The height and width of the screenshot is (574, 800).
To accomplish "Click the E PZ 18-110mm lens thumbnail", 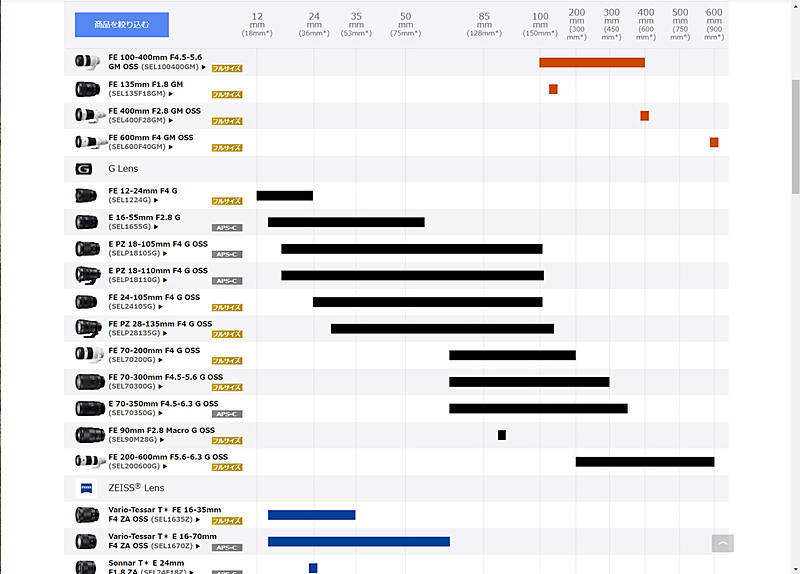I will [88, 275].
